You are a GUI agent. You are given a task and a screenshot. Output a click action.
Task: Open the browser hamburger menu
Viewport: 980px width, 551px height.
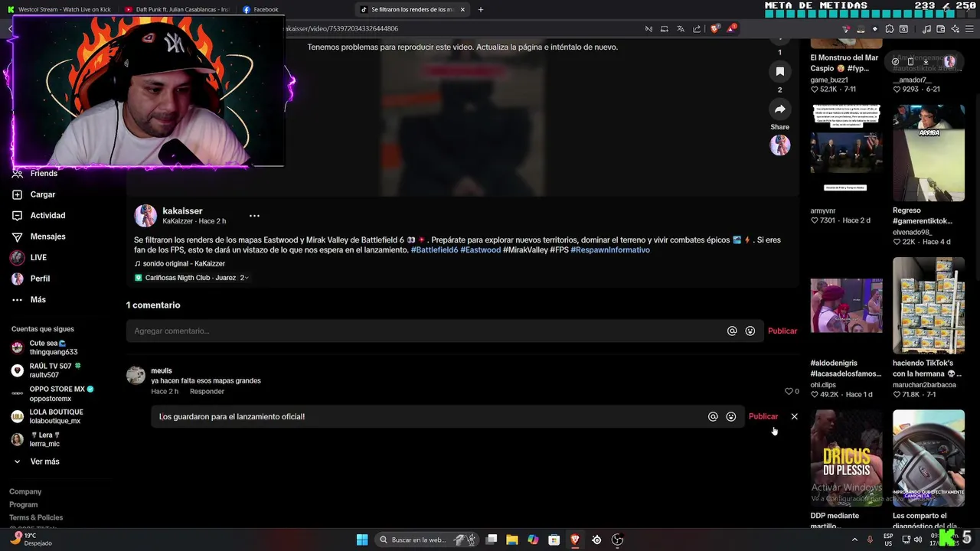pyautogui.click(x=970, y=29)
